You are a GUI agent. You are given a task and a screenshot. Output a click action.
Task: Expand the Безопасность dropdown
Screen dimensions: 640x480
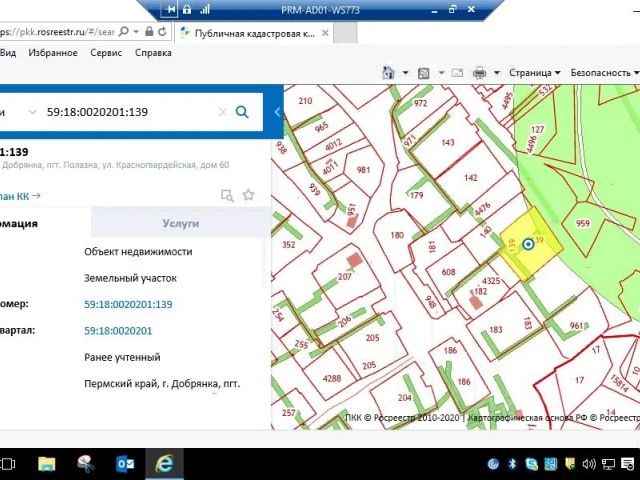pyautogui.click(x=602, y=73)
